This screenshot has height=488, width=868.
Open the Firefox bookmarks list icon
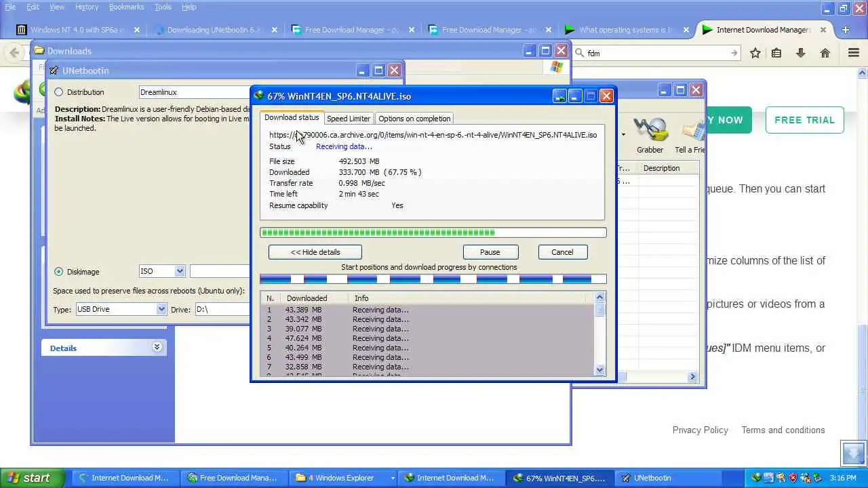(x=776, y=53)
